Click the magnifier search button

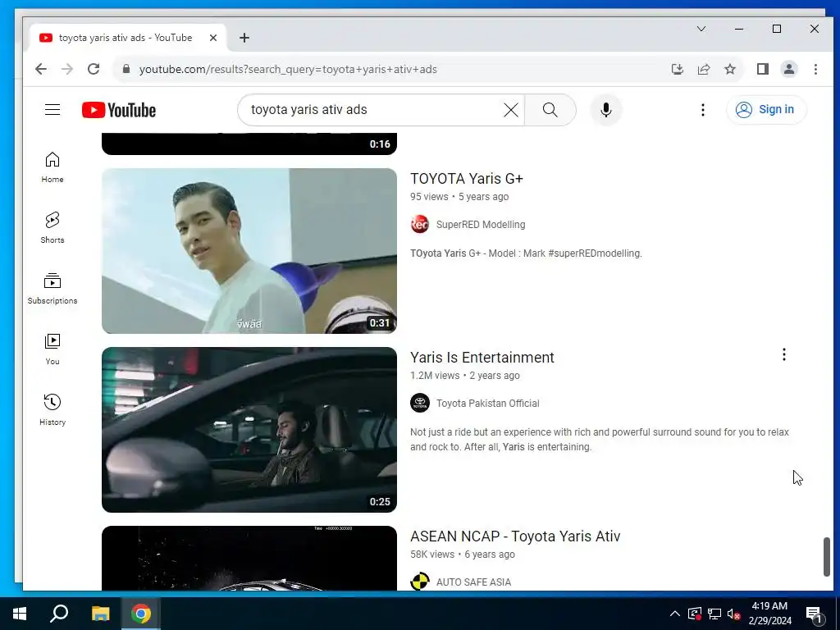click(550, 110)
